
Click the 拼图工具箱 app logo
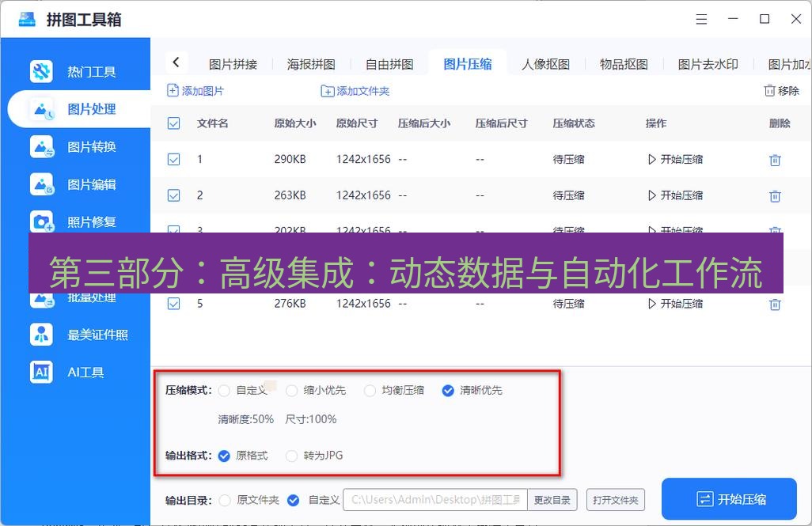click(27, 19)
